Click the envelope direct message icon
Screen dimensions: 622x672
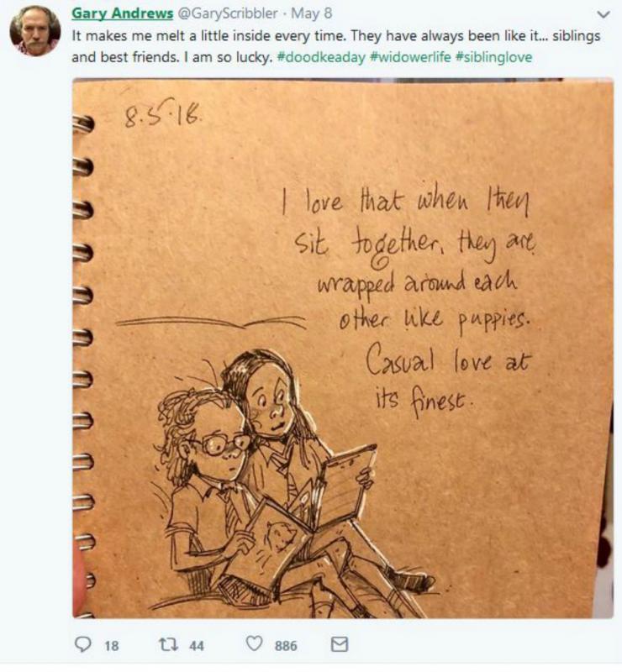point(340,644)
